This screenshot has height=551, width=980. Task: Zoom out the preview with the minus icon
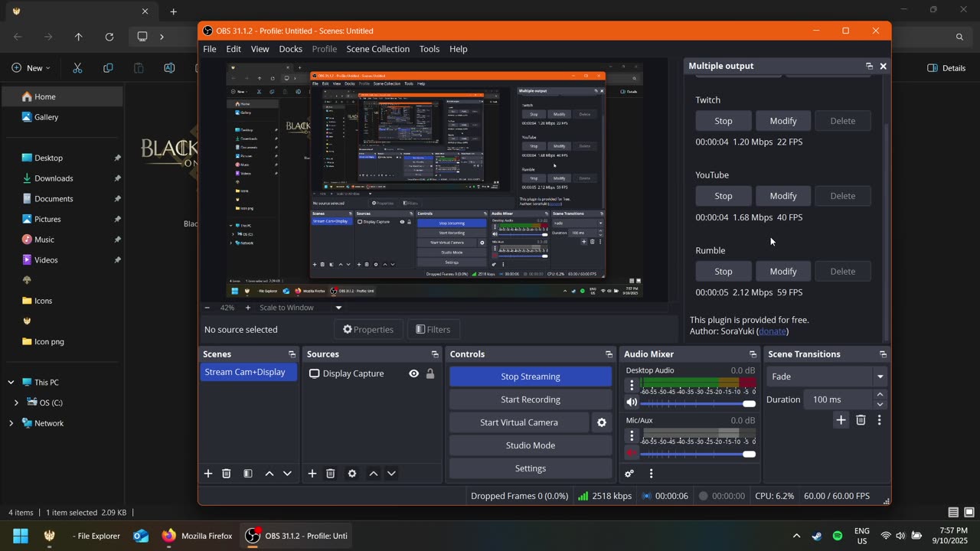pos(207,308)
